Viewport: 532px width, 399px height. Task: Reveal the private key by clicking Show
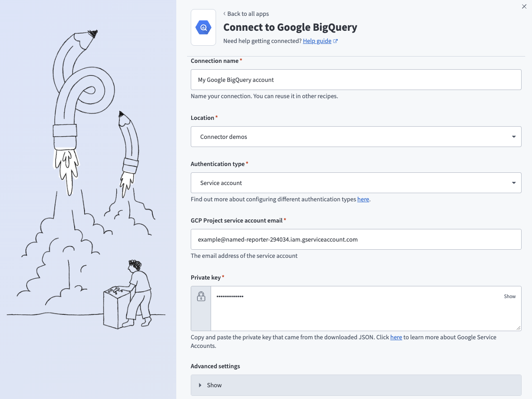509,296
